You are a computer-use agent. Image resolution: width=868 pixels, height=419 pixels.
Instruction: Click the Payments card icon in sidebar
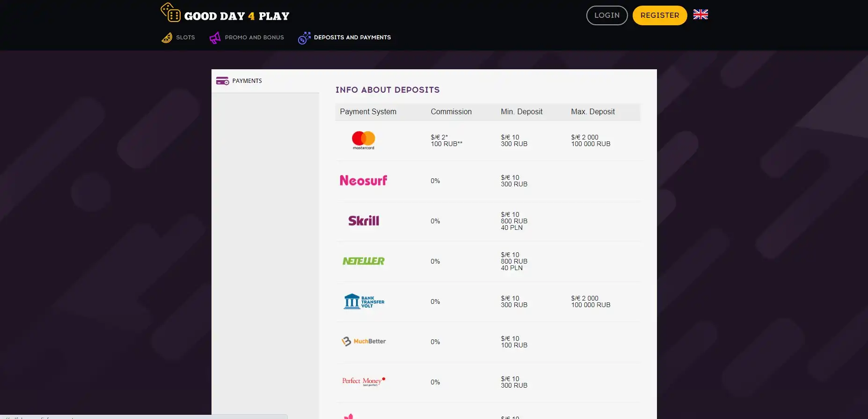pos(222,81)
